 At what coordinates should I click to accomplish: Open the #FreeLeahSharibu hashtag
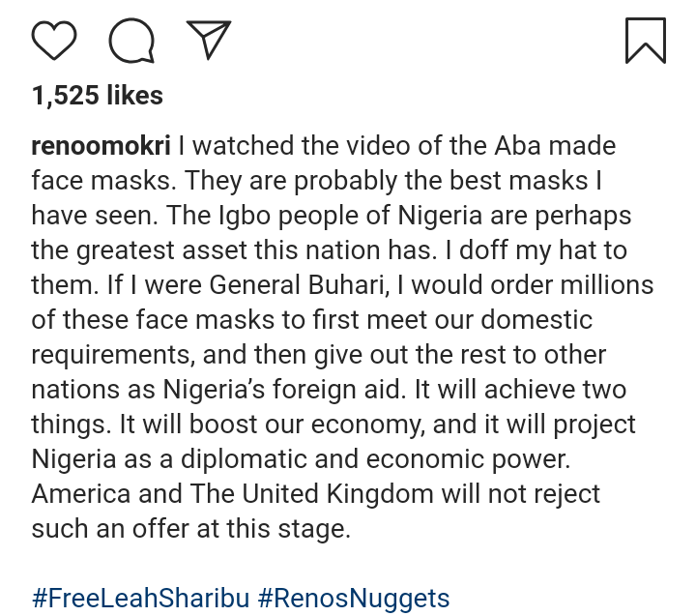click(139, 598)
